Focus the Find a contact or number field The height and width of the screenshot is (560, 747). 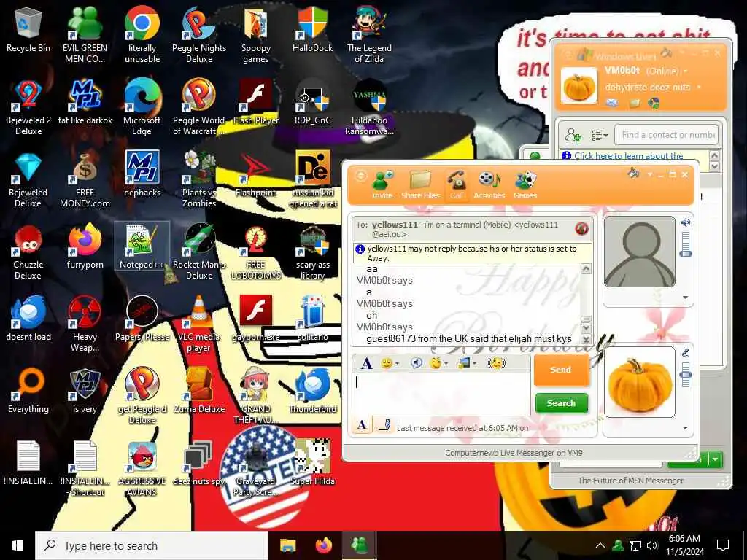pyautogui.click(x=666, y=135)
